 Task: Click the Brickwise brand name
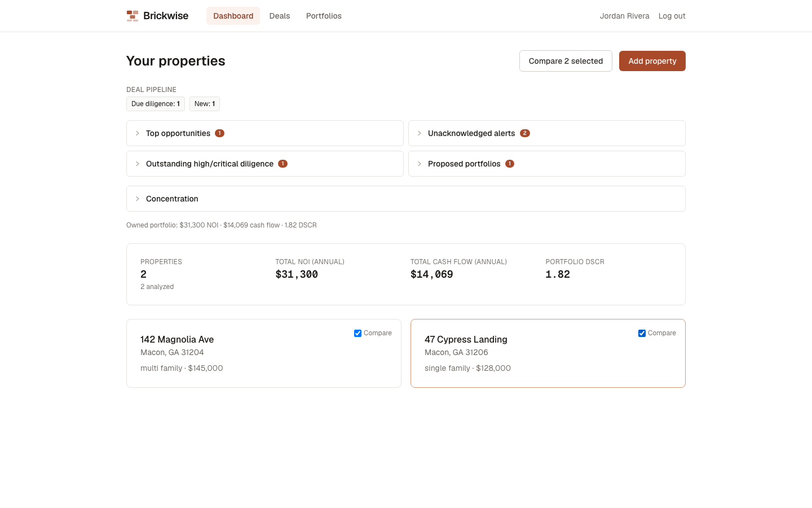pyautogui.click(x=166, y=16)
